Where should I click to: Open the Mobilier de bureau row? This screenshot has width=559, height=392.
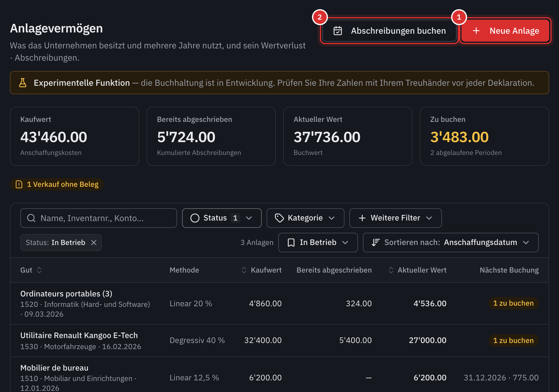pyautogui.click(x=279, y=375)
